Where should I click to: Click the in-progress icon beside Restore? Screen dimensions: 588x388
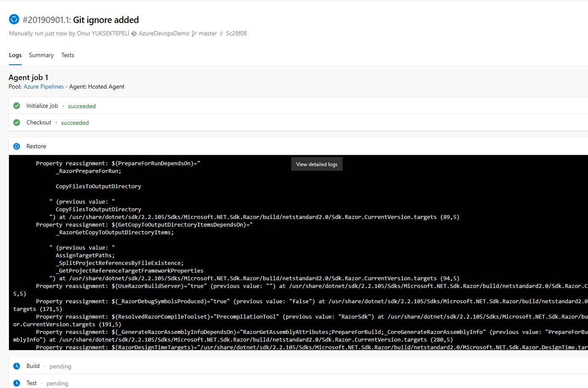tap(17, 147)
